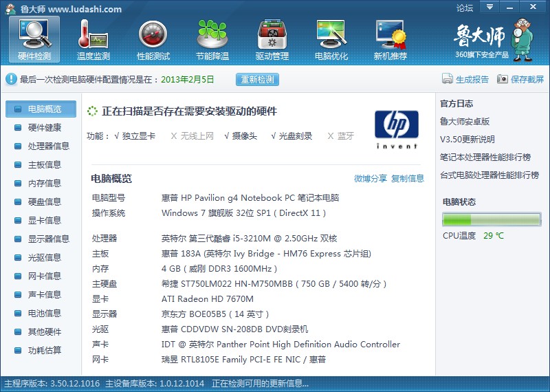
Task: Launch the 性能测试 performance test
Action: pos(153,39)
